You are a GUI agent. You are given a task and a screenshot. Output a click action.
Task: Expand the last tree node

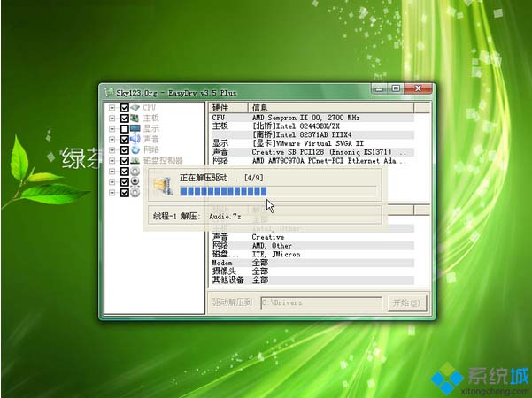[112, 193]
